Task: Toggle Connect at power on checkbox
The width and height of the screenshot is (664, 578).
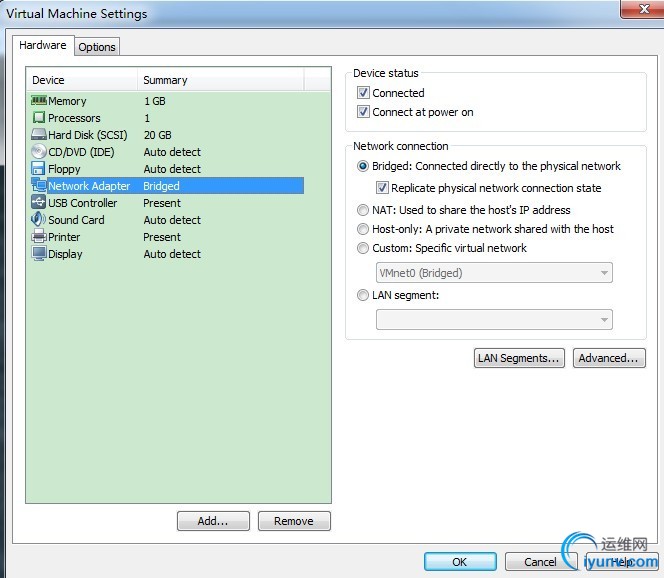Action: tap(363, 112)
